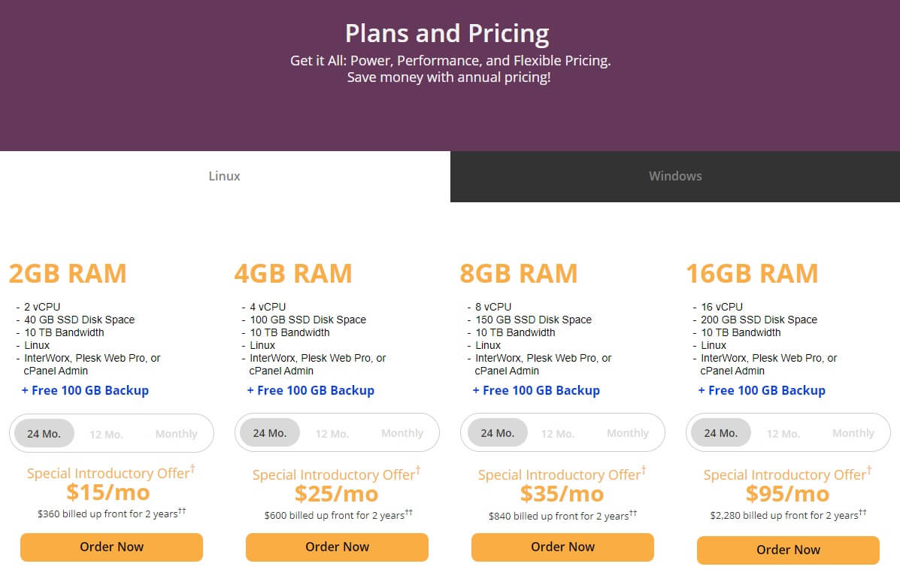Select 12 Mo. billing for 2GB RAM plan

[x=106, y=435]
